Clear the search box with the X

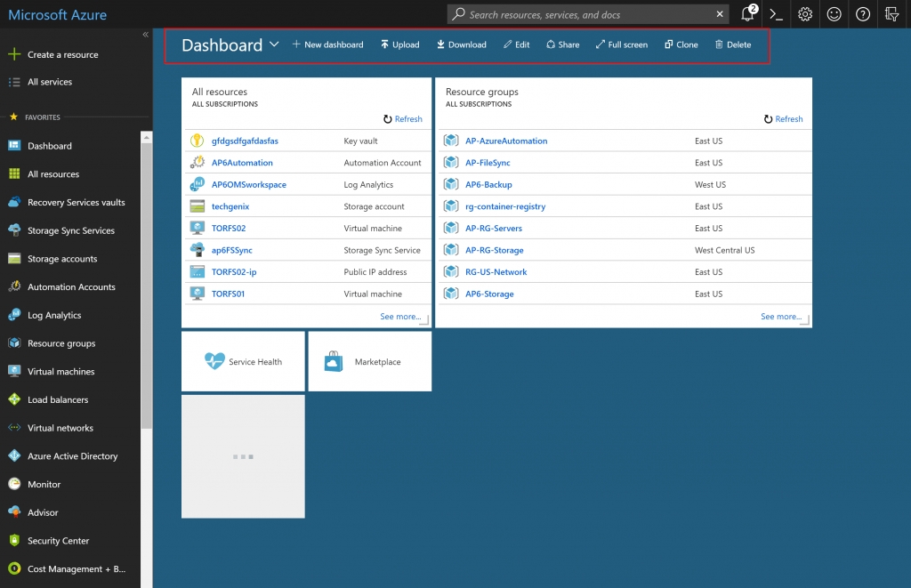click(x=720, y=14)
